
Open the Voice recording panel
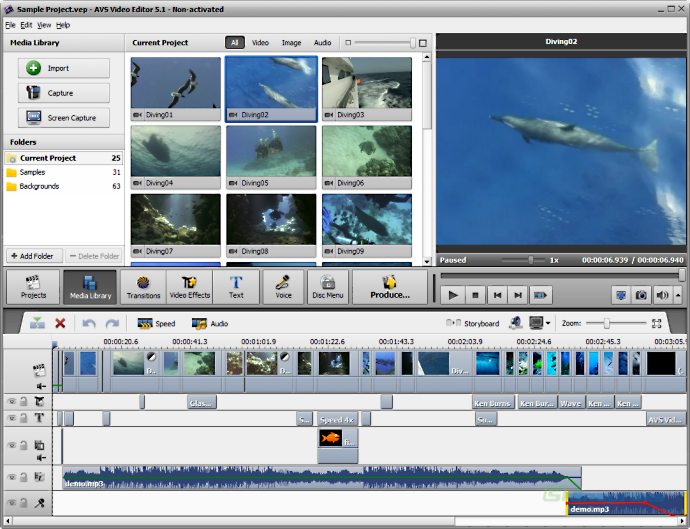[283, 287]
